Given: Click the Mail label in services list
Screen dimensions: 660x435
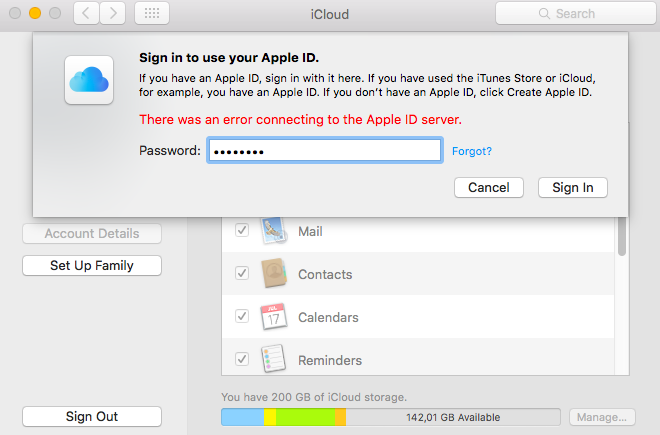Looking at the screenshot, I should [310, 231].
